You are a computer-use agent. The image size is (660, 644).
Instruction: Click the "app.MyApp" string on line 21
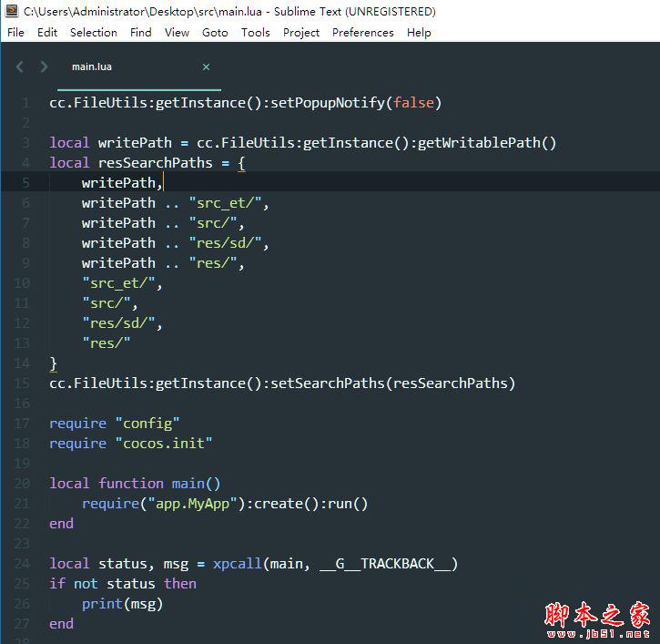(192, 504)
